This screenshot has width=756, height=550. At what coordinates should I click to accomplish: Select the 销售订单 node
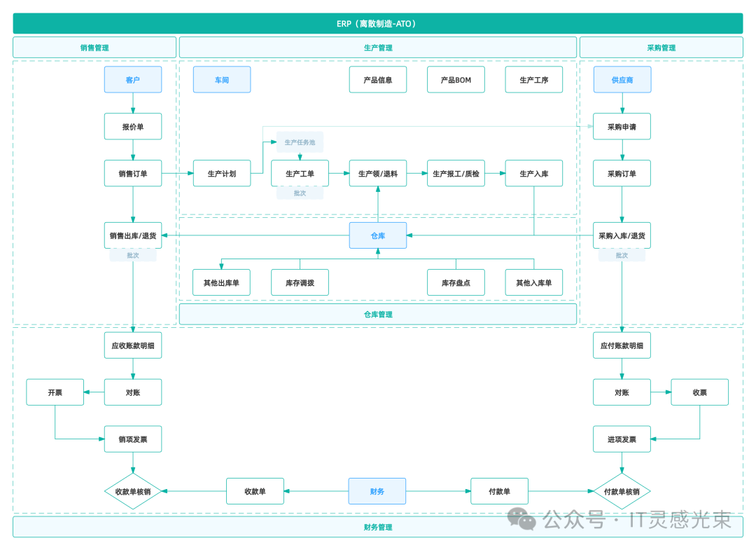(133, 174)
